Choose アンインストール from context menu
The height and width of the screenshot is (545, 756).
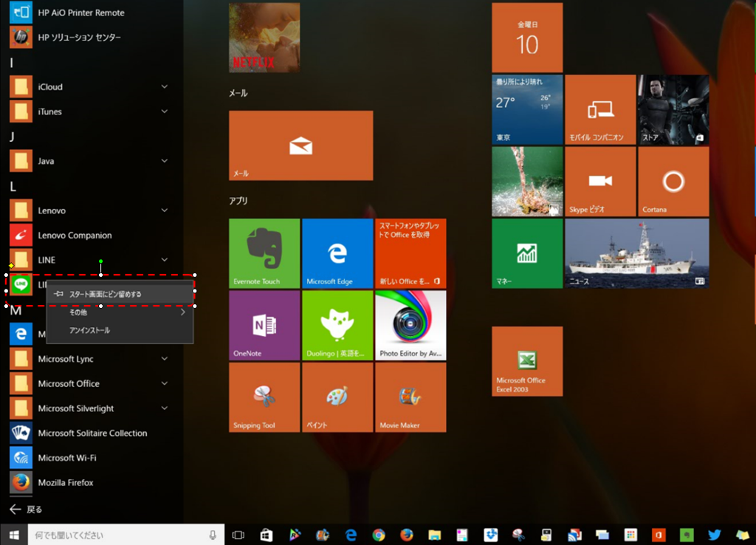point(120,330)
